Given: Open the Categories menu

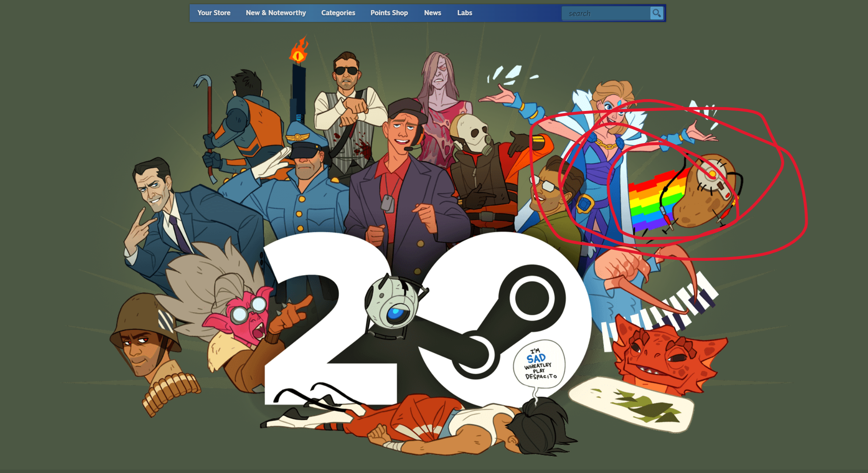Looking at the screenshot, I should (x=338, y=13).
